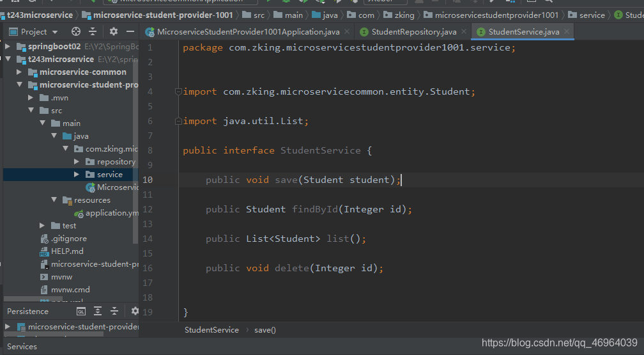The image size is (644, 355).
Task: Hide the Project tool window
Action: tap(130, 32)
